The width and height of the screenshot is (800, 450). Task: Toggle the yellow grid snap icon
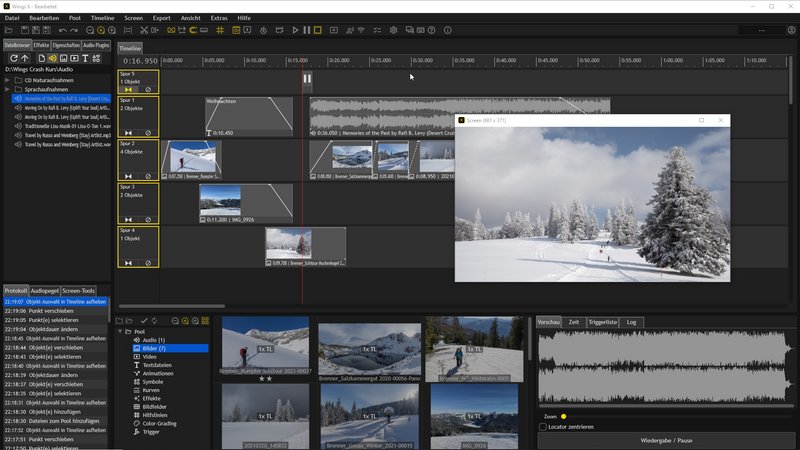220,31
